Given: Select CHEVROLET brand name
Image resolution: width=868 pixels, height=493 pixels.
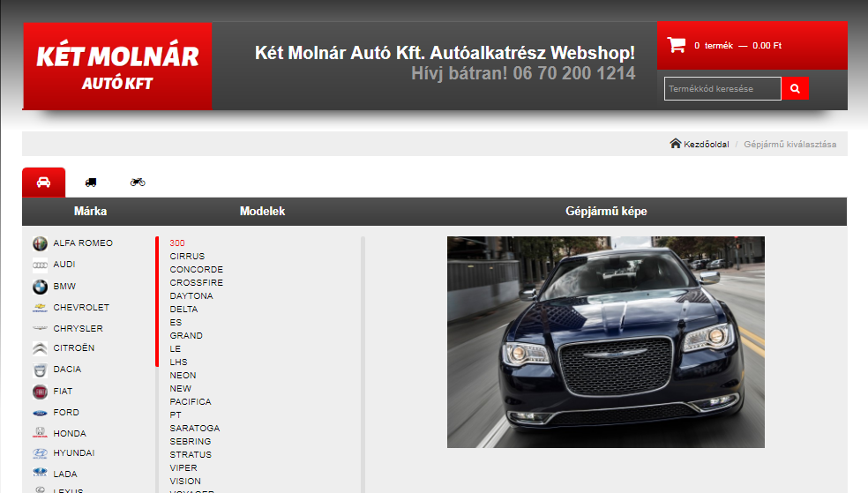Looking at the screenshot, I should pyautogui.click(x=81, y=307).
